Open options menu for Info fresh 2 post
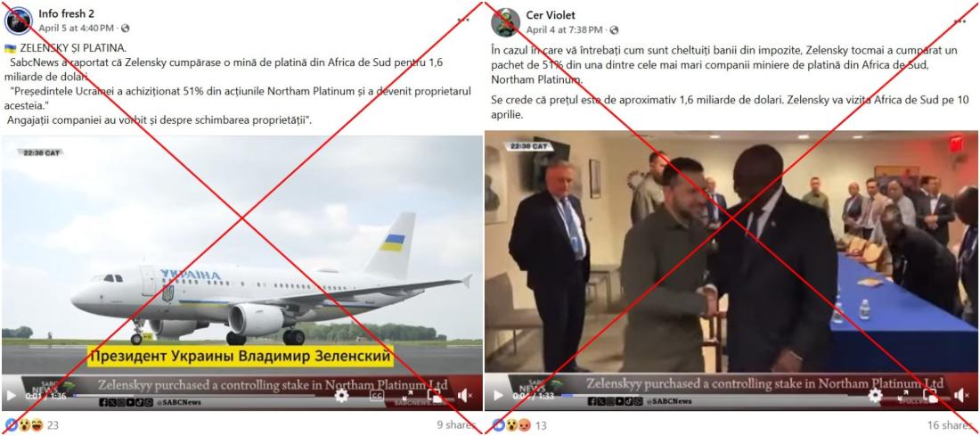The width and height of the screenshot is (980, 436). (x=463, y=20)
